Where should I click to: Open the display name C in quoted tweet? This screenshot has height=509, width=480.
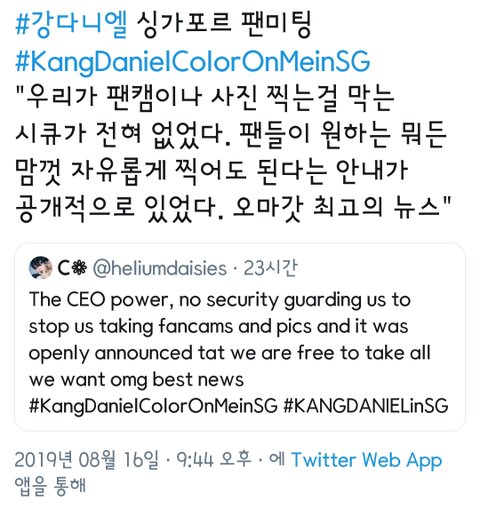pos(63,268)
